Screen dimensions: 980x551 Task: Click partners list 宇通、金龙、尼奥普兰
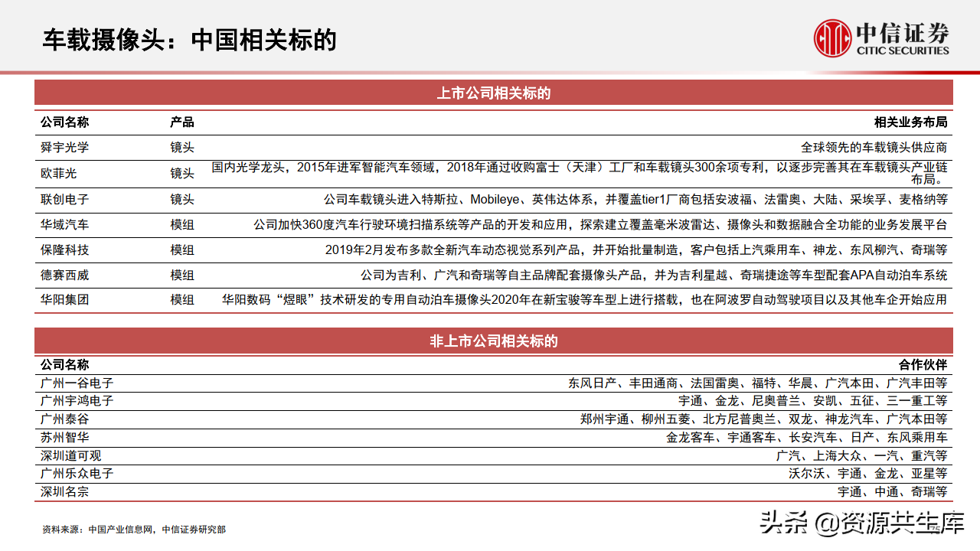point(812,400)
